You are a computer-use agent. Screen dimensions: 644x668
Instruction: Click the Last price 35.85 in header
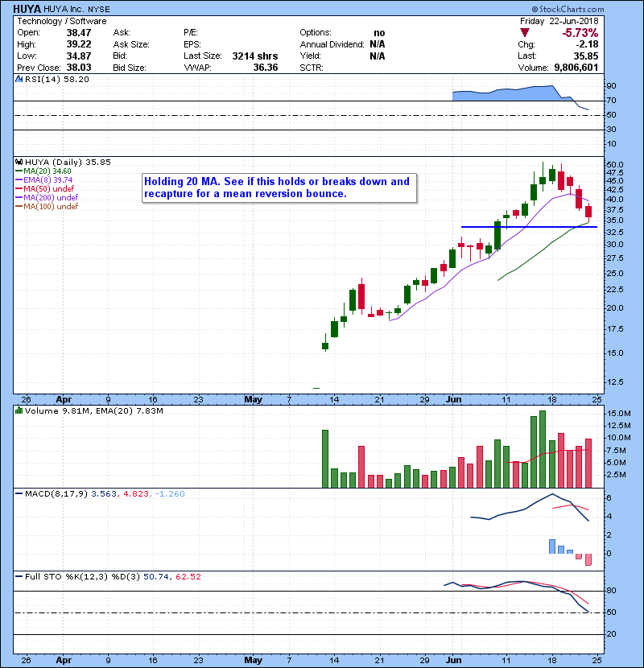pos(585,56)
